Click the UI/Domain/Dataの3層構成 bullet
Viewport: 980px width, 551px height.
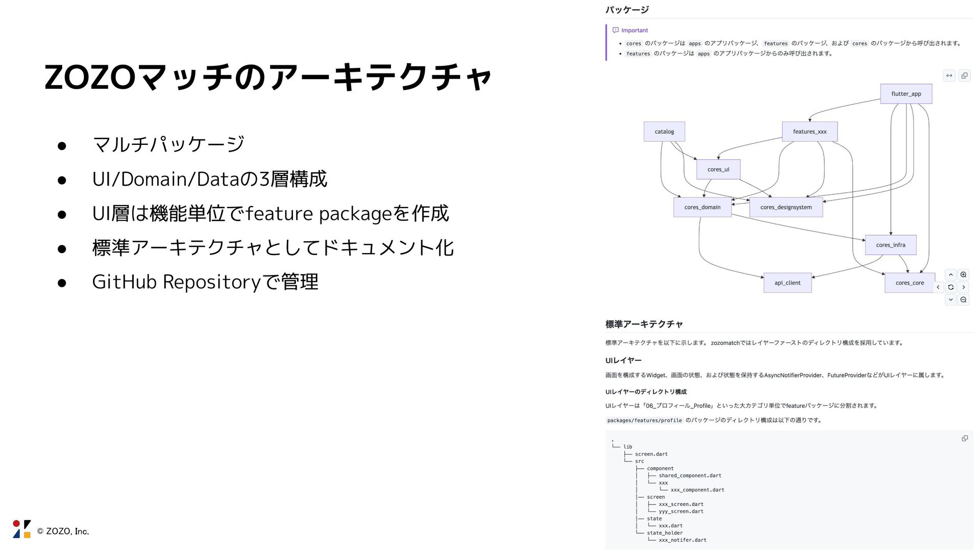210,179
